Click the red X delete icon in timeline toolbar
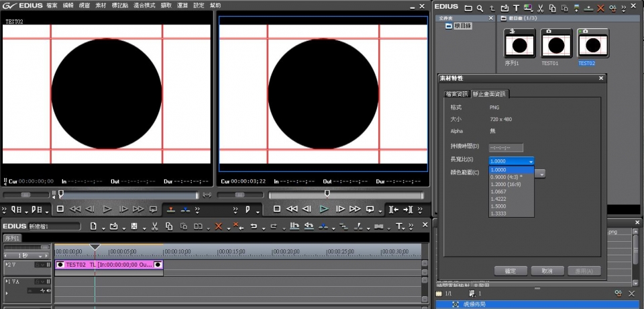The width and height of the screenshot is (644, 309). pyautogui.click(x=218, y=226)
